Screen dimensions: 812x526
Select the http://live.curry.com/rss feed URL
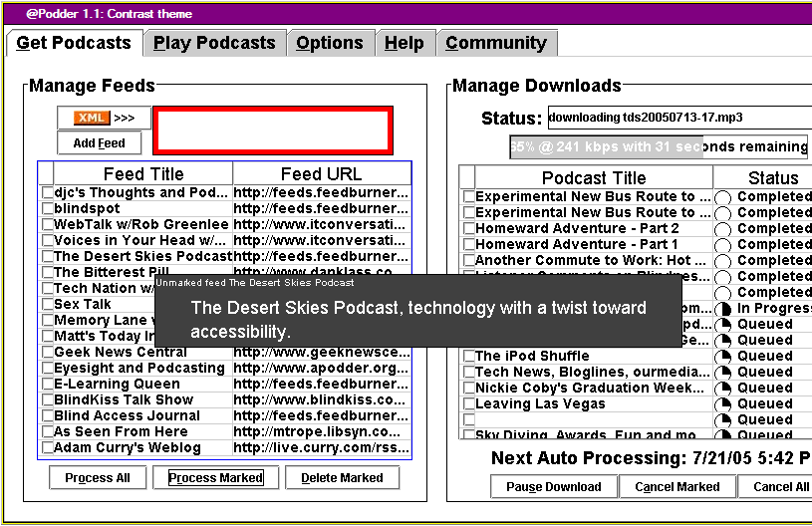tap(321, 448)
